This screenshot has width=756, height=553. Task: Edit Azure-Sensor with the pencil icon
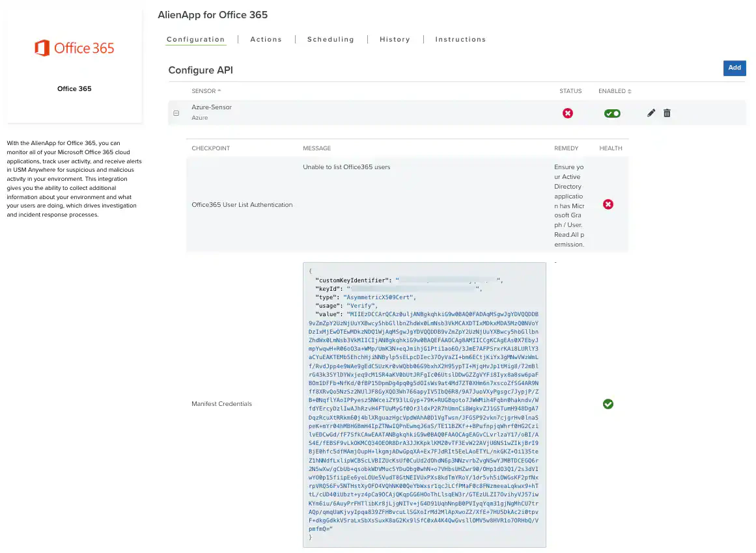tap(651, 113)
